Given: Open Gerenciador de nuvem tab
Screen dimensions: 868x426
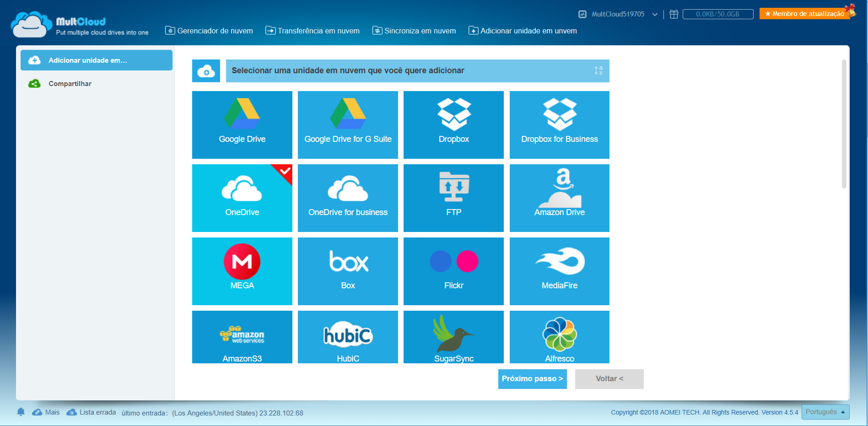Looking at the screenshot, I should 209,31.
